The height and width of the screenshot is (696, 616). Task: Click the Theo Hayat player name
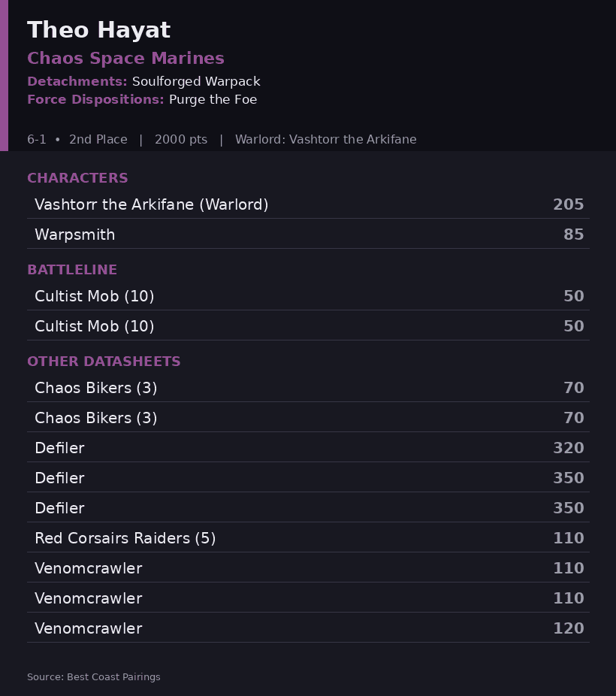pyautogui.click(x=98, y=30)
